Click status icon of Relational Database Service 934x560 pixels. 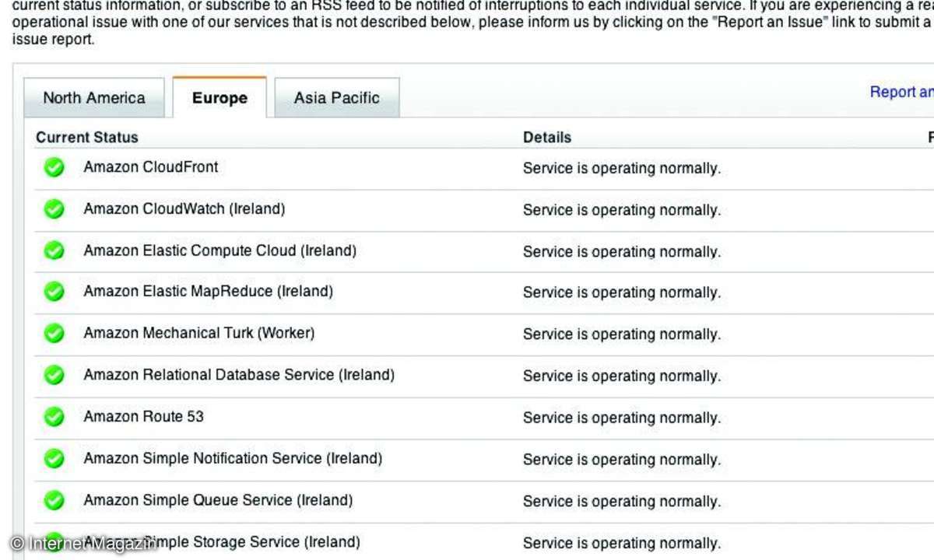click(x=54, y=375)
